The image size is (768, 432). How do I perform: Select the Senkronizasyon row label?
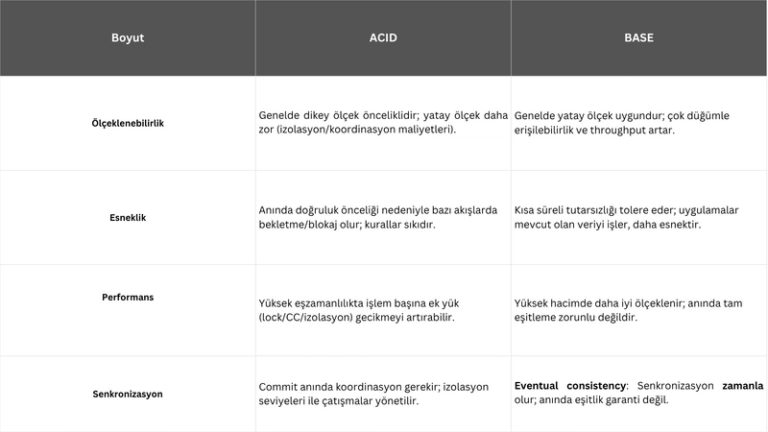[127, 394]
